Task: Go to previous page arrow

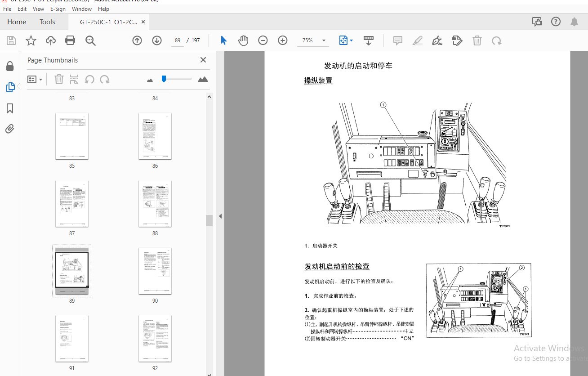Action: click(137, 40)
